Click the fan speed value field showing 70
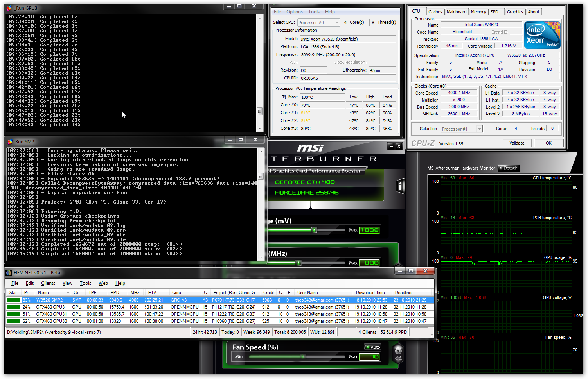 tap(369, 357)
